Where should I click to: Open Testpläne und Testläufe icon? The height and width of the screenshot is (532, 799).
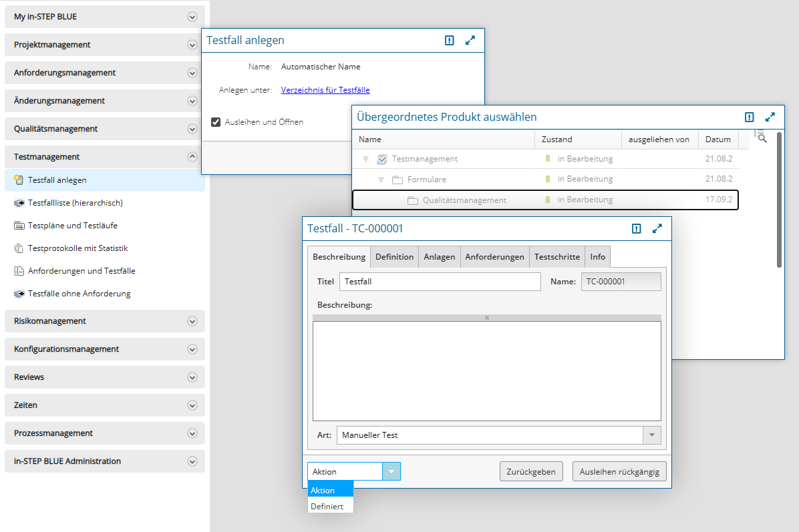coord(19,226)
